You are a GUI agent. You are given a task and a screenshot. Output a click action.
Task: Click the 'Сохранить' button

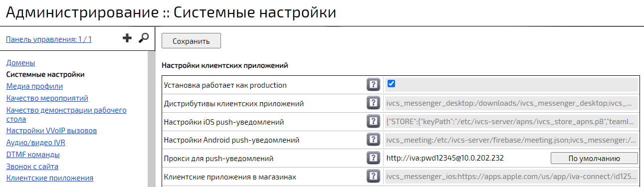[x=191, y=41]
